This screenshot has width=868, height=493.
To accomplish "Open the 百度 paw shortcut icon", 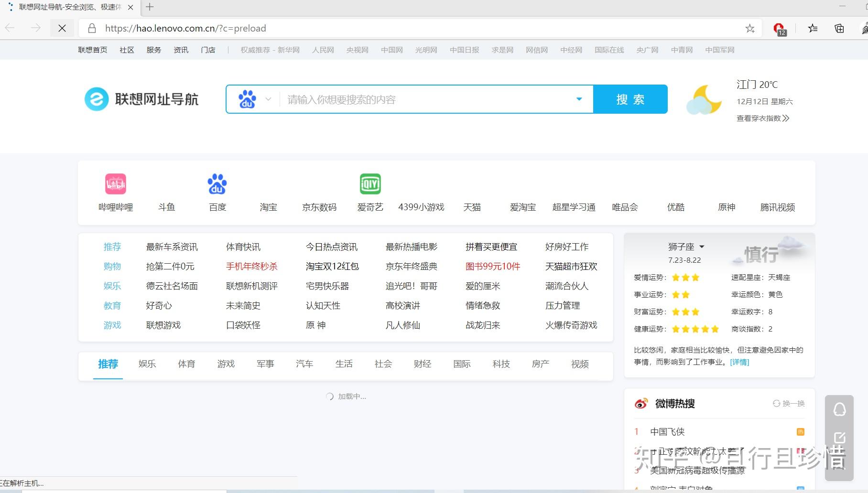I will (x=217, y=184).
